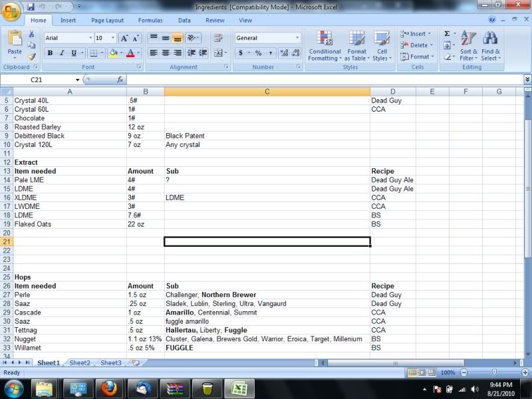Open Excel Help
Screen dimensions: 532x399
(x=492, y=20)
